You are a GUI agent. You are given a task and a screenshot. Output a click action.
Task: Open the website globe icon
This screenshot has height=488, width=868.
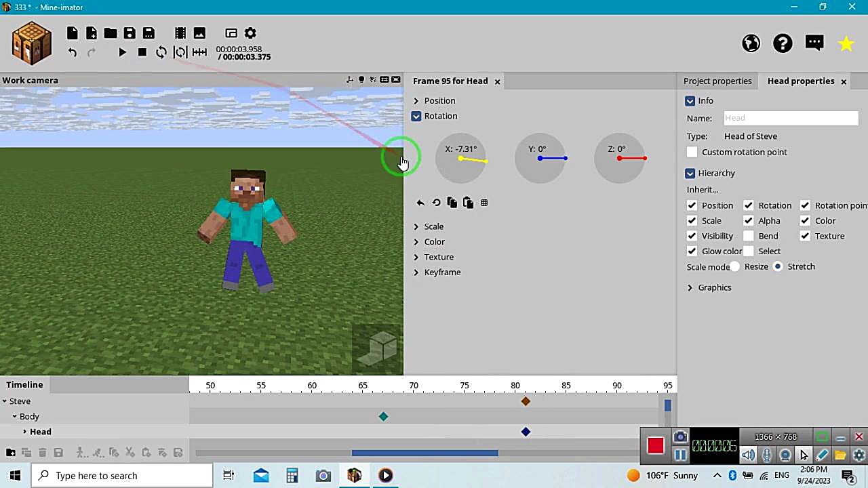[751, 43]
